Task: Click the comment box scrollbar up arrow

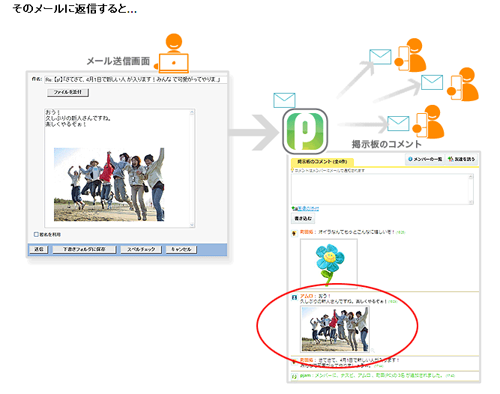Action: 471,177
